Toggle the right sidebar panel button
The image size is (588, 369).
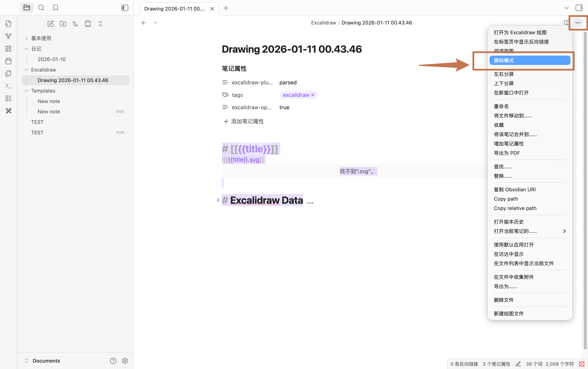click(x=579, y=8)
